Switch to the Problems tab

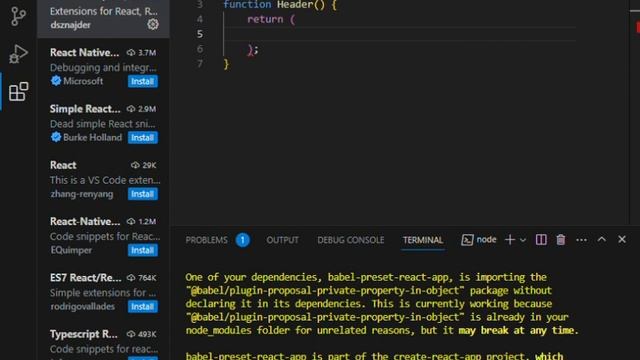[207, 240]
